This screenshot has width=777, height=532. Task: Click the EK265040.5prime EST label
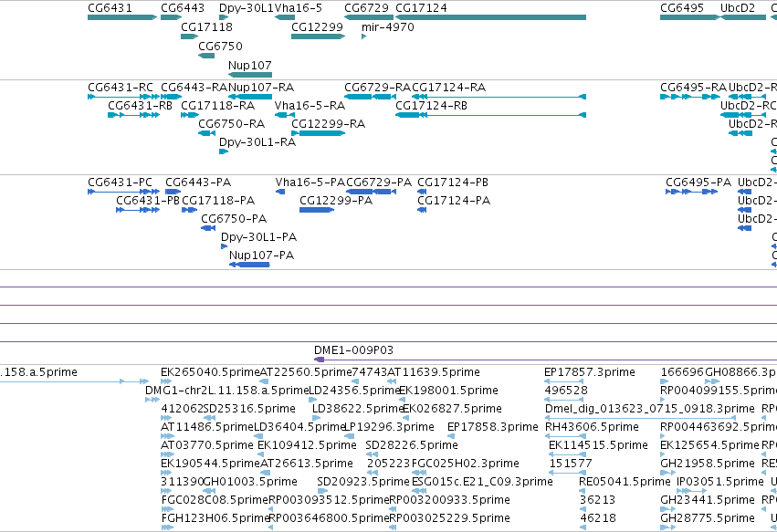pyautogui.click(x=211, y=372)
